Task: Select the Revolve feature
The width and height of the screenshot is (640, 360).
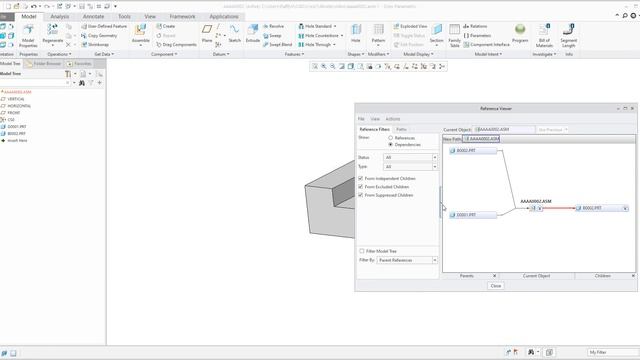Action: 273,26
